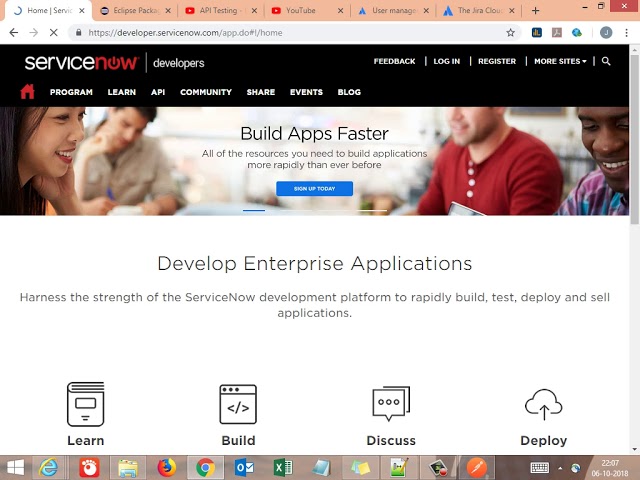The height and width of the screenshot is (480, 640).
Task: Stop page loading with the X button
Action: point(53,33)
